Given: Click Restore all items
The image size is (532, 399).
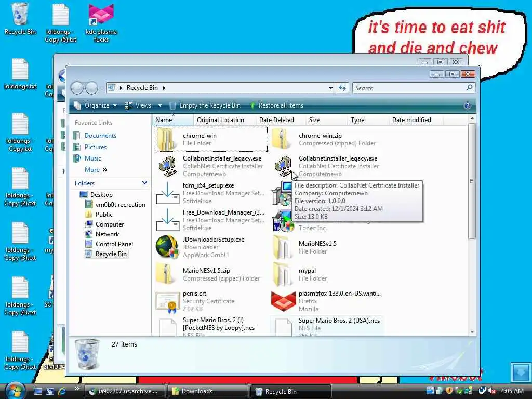Looking at the screenshot, I should [276, 105].
